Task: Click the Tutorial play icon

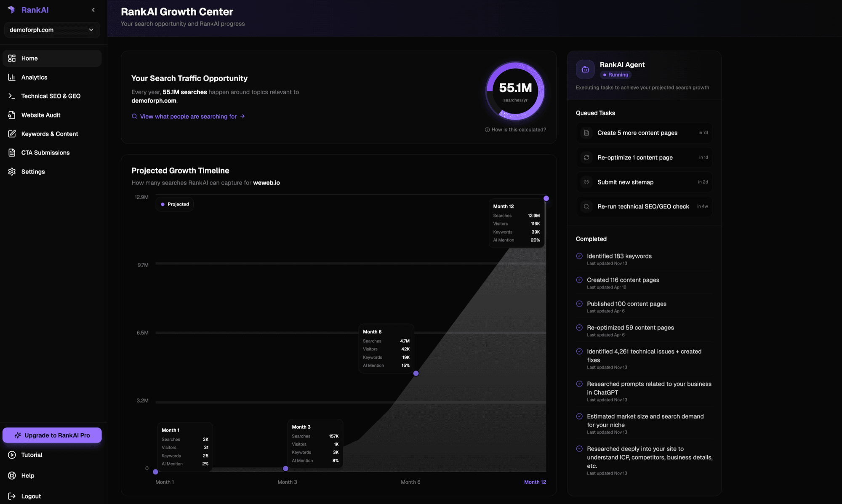Action: 12,455
